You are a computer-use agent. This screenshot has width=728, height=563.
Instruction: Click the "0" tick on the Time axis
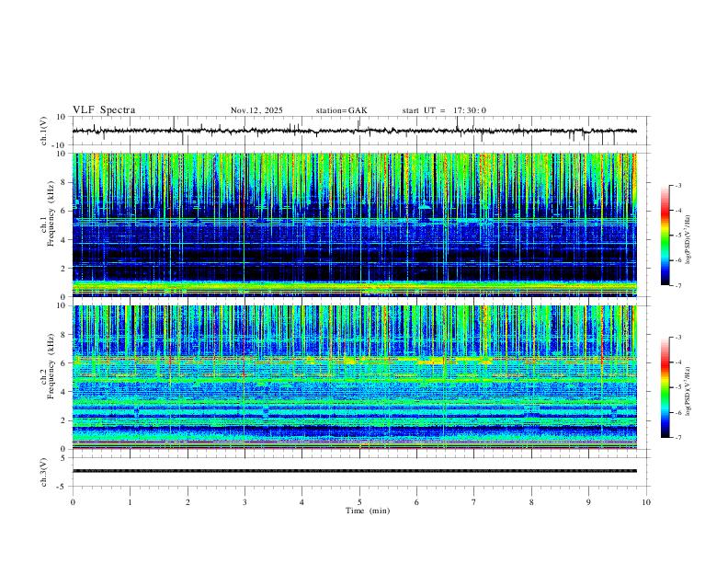[x=73, y=502]
